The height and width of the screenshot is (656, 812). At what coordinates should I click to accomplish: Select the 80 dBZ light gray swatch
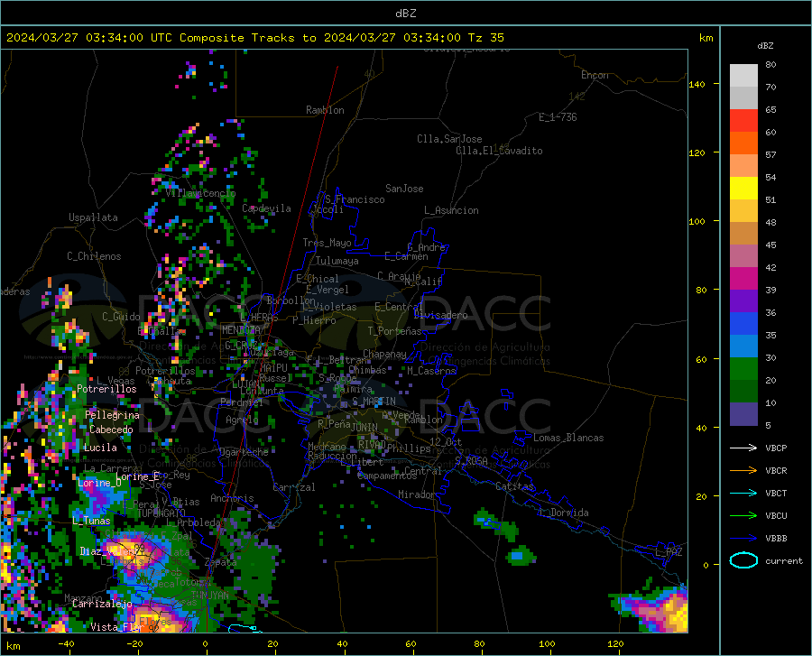pos(743,75)
